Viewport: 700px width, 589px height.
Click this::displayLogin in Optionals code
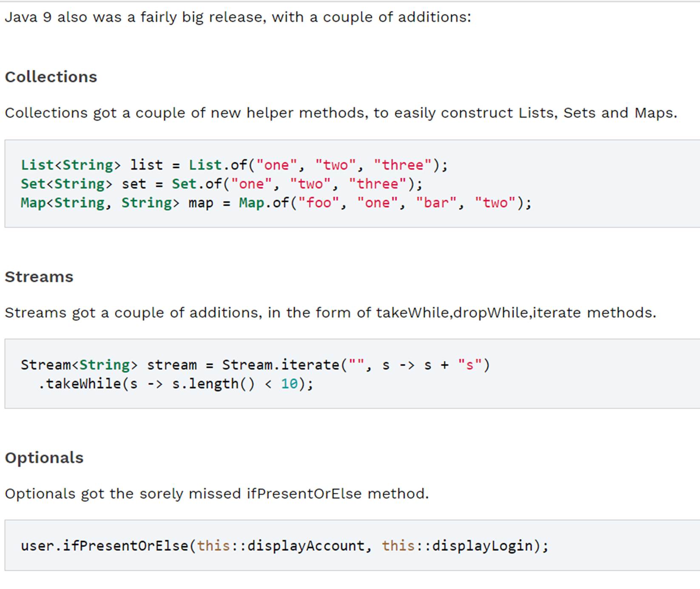coord(457,546)
